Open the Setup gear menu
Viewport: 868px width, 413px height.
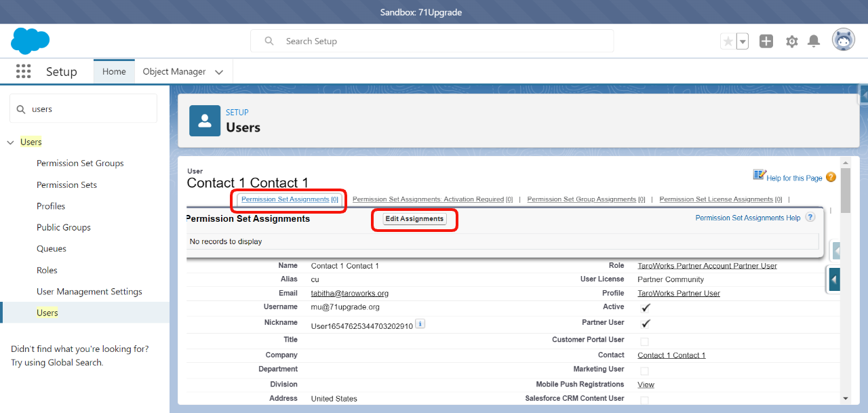(791, 41)
